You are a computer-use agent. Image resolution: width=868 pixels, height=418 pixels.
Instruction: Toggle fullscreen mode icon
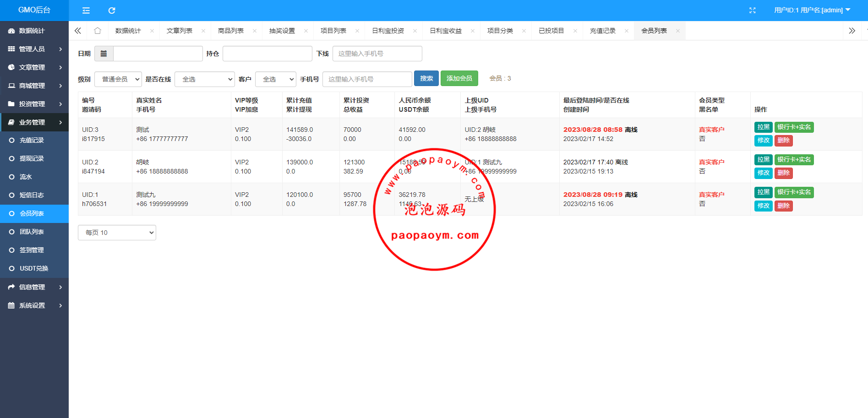coord(752,10)
